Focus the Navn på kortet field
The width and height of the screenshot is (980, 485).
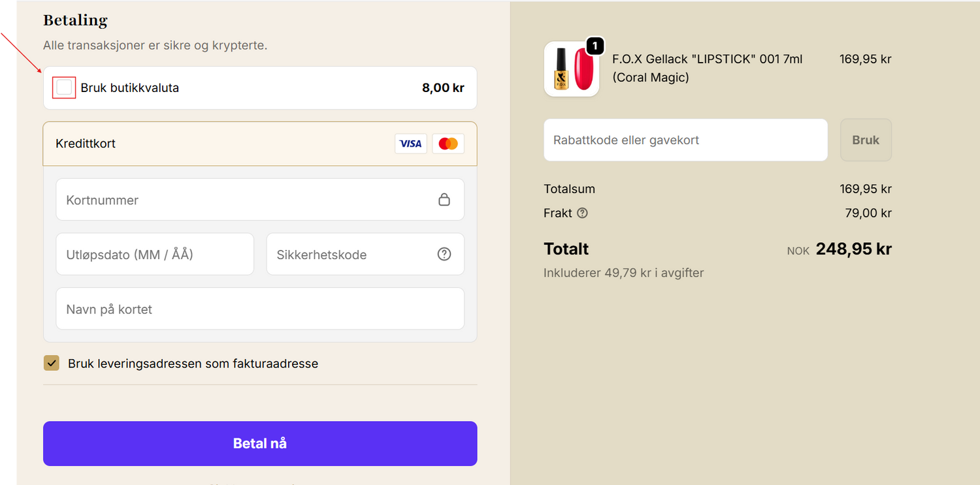260,309
